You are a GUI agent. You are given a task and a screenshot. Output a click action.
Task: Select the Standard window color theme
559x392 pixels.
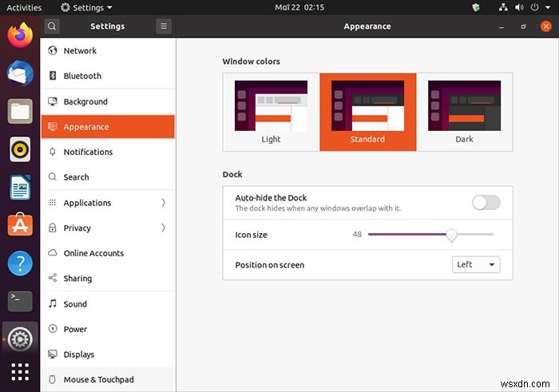[367, 112]
